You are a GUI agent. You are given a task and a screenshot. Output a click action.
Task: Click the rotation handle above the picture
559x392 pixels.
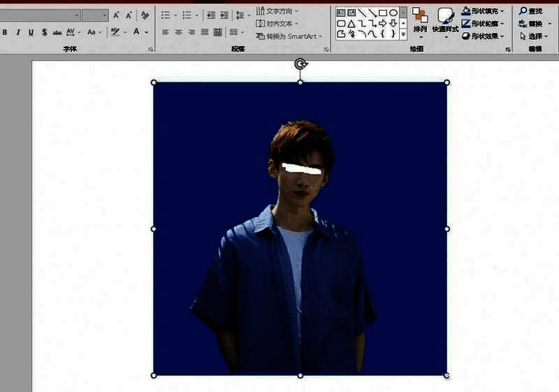click(300, 64)
